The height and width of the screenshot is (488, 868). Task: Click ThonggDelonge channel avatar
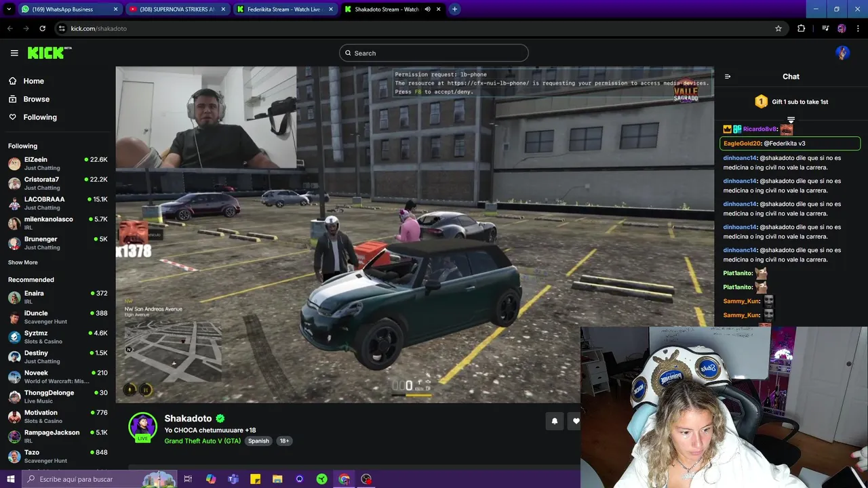(14, 396)
